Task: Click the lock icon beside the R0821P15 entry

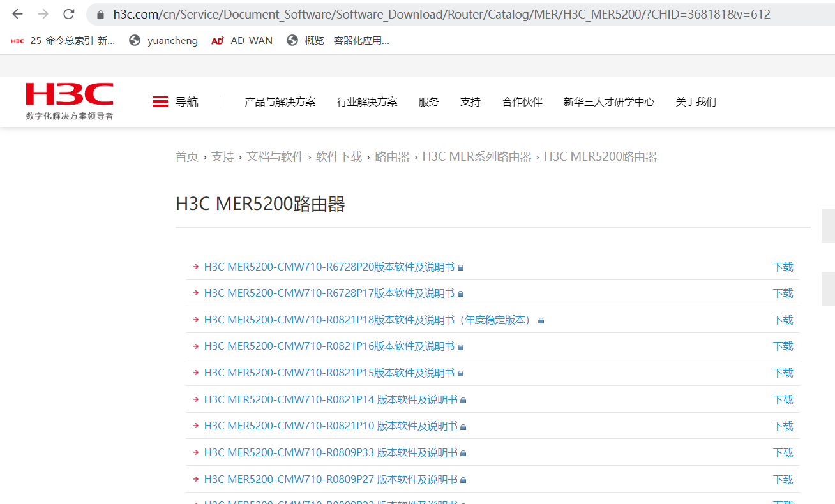Action: click(460, 374)
